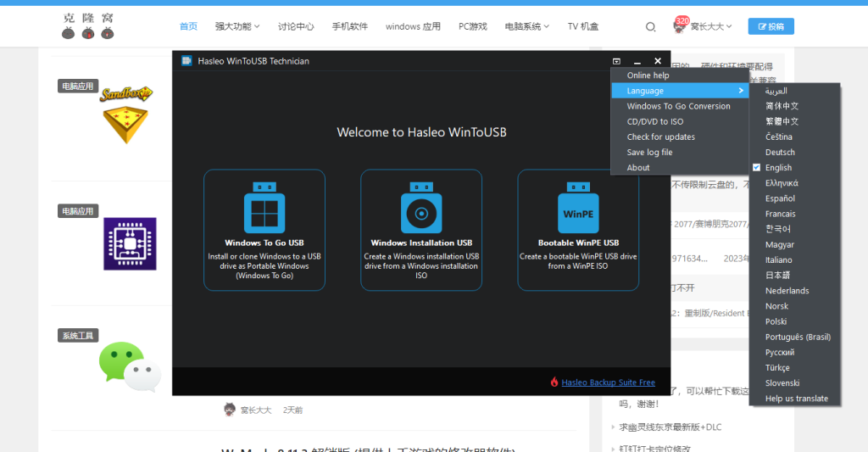This screenshot has width=868, height=452.
Task: Open the 讨论中心 navigation link
Action: pos(296,26)
